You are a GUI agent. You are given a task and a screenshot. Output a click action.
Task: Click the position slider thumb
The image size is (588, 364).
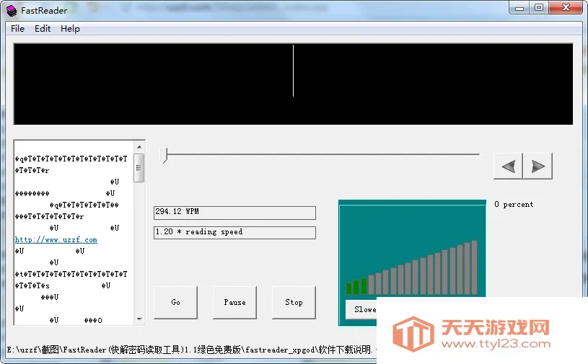tap(164, 155)
